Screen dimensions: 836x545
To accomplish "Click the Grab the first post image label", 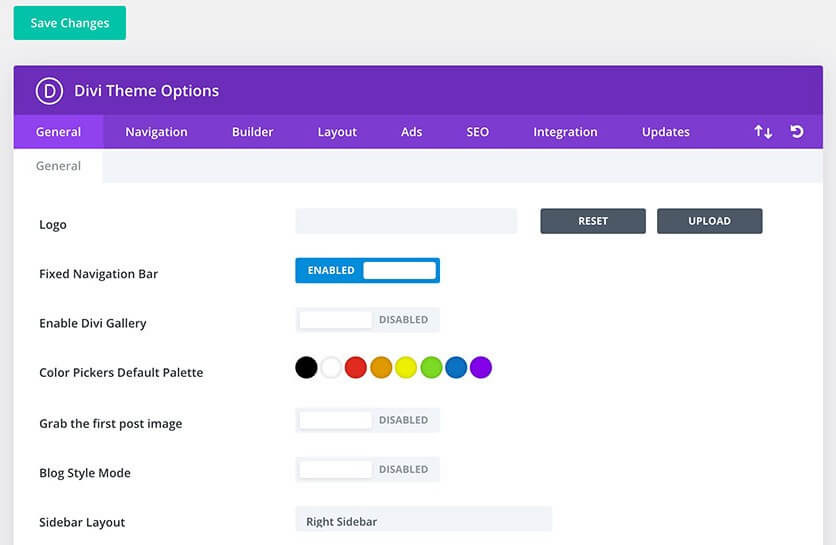I will pyautogui.click(x=111, y=424).
